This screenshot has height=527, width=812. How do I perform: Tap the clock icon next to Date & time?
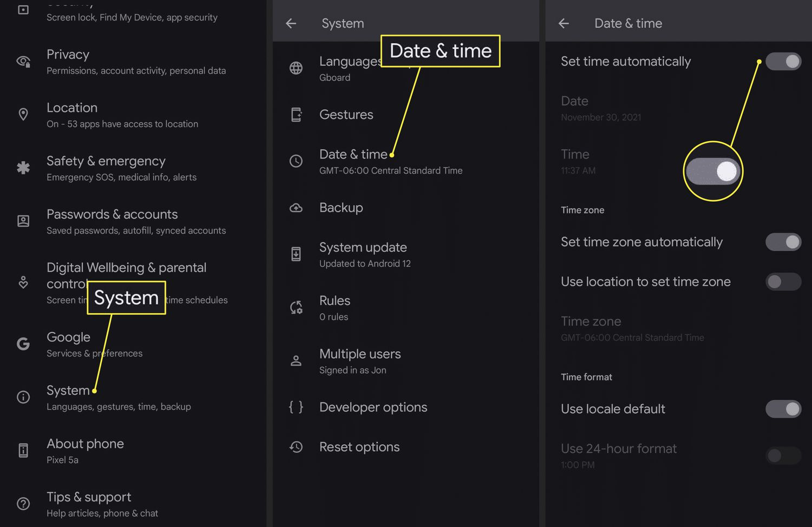[296, 161]
